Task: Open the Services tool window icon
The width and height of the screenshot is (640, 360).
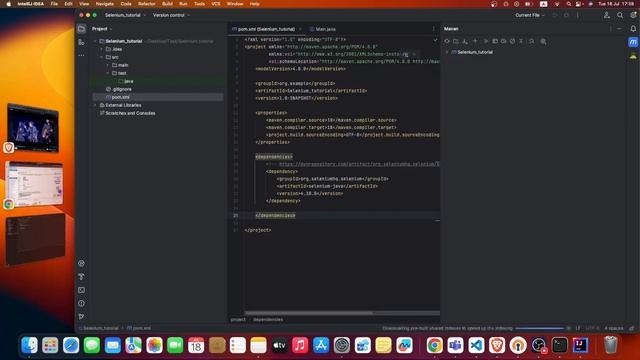Action: [82, 263]
